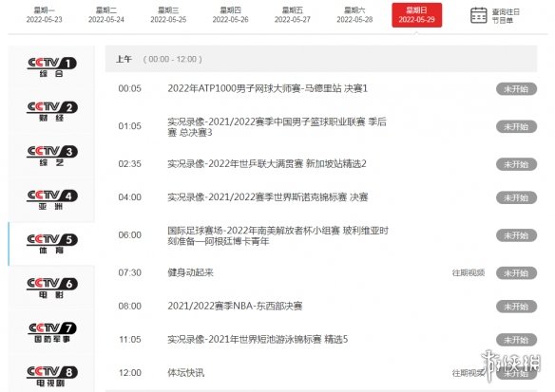The width and height of the screenshot is (555, 392).
Task: Click 未开始 button for 07:30 健身动起来
Action: click(516, 273)
